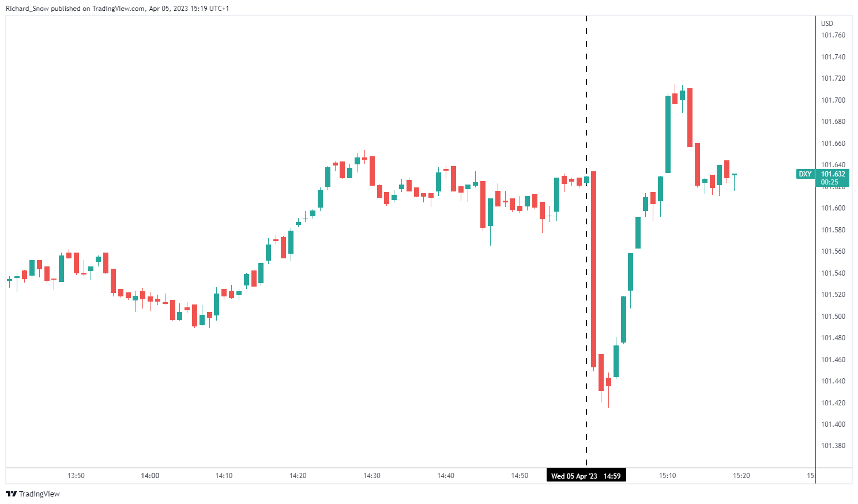Click the 00:25 countdown under the price tag
Viewport: 858px width, 504px height.
click(830, 182)
